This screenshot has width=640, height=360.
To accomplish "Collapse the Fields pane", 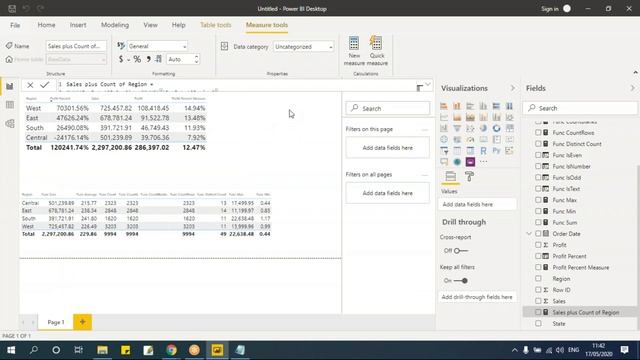I will (x=632, y=88).
